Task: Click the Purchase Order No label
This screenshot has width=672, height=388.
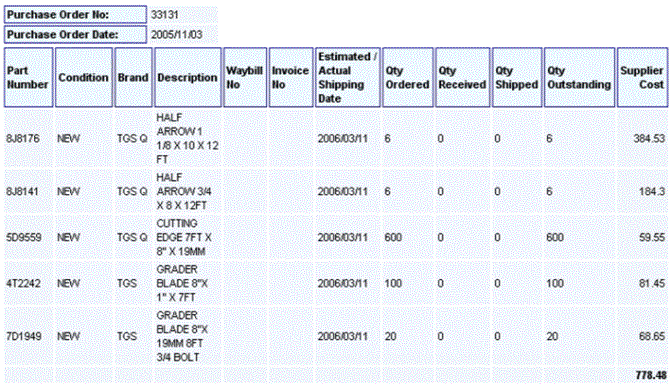Action: coord(75,15)
